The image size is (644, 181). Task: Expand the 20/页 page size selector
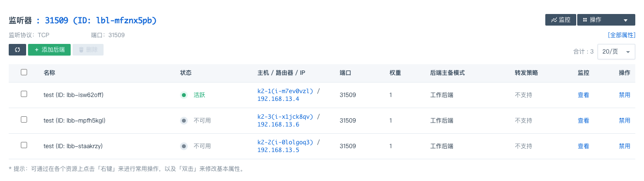[x=616, y=52]
